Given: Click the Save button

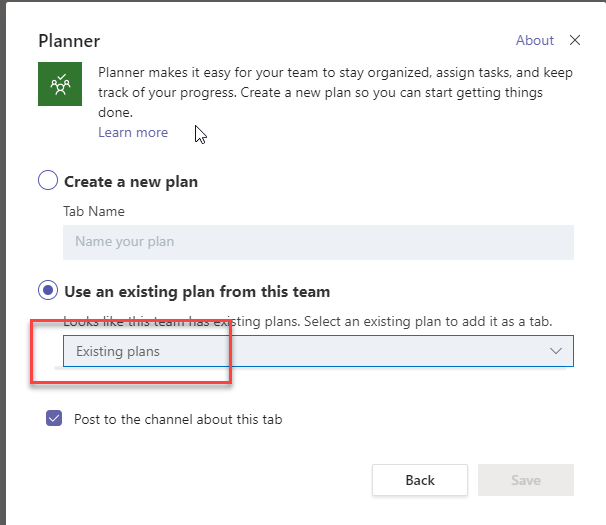Looking at the screenshot, I should click(525, 480).
